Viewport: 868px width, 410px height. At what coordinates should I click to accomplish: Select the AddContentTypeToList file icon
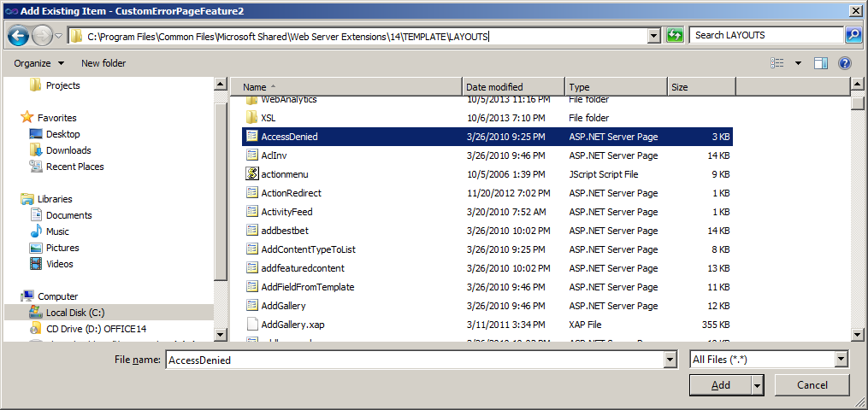[252, 249]
